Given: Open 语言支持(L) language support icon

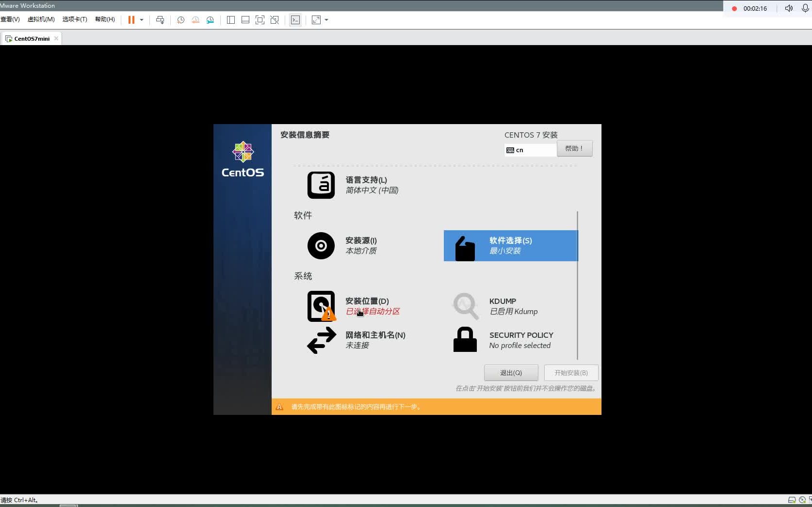Looking at the screenshot, I should [x=321, y=185].
